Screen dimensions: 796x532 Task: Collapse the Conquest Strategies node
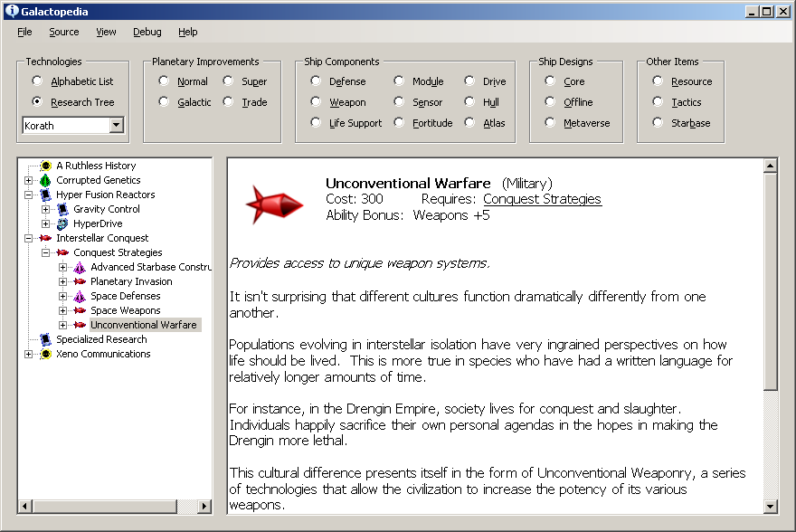tap(46, 252)
